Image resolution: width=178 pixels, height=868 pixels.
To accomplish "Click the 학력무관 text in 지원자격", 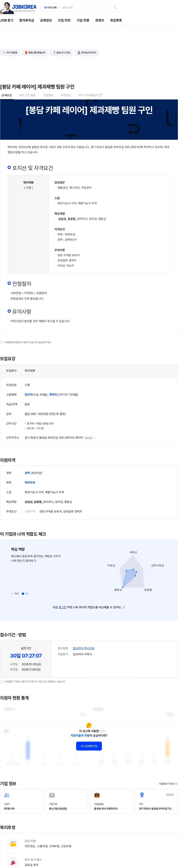I will tap(30, 483).
